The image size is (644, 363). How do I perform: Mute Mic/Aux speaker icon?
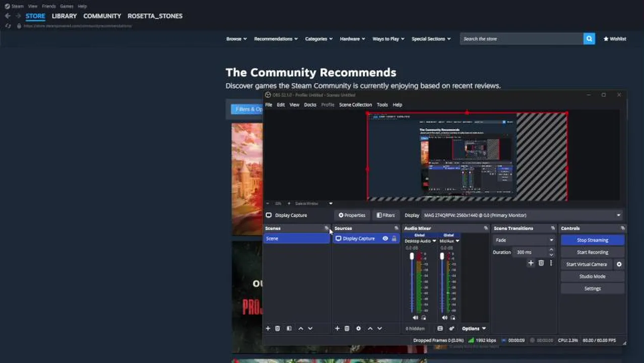444,318
